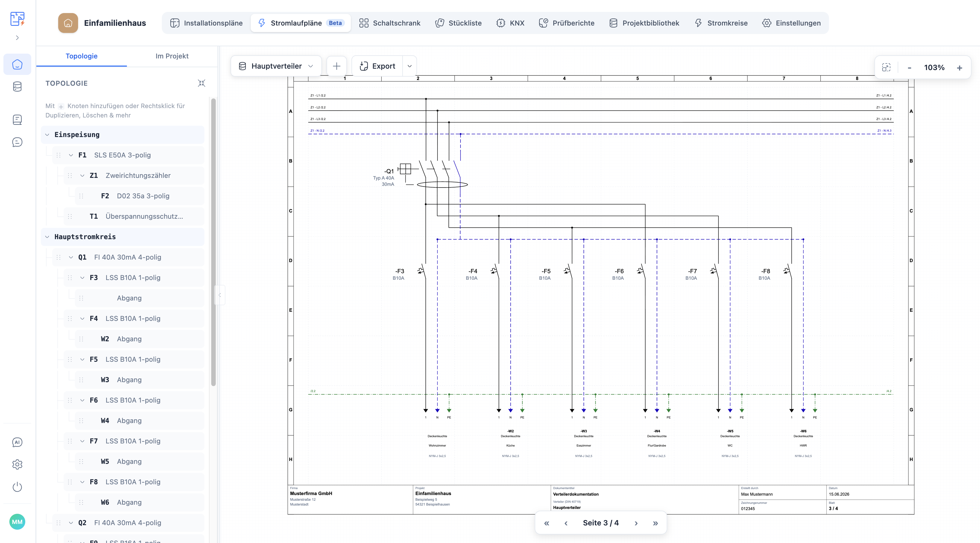Zoom in with the plus button

coord(960,68)
